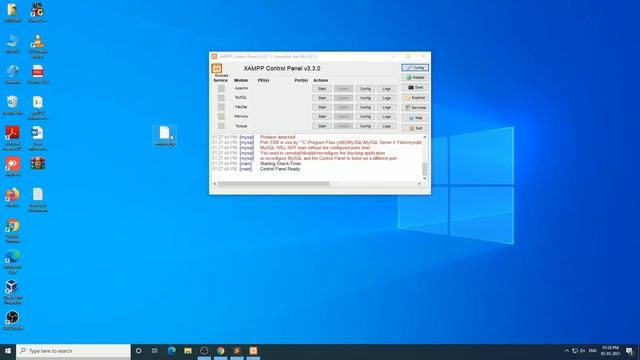Image resolution: width=640 pixels, height=360 pixels.
Task: Open Config for the MySQL module
Action: click(365, 98)
